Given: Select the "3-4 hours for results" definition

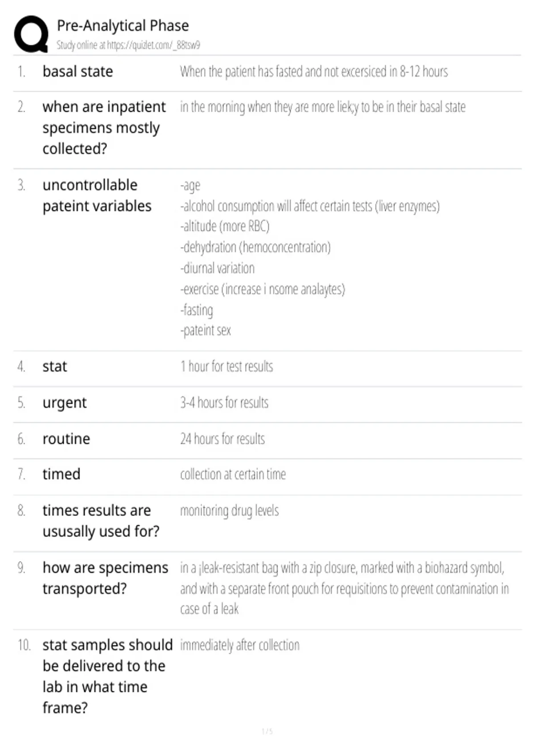Looking at the screenshot, I should click(224, 403).
